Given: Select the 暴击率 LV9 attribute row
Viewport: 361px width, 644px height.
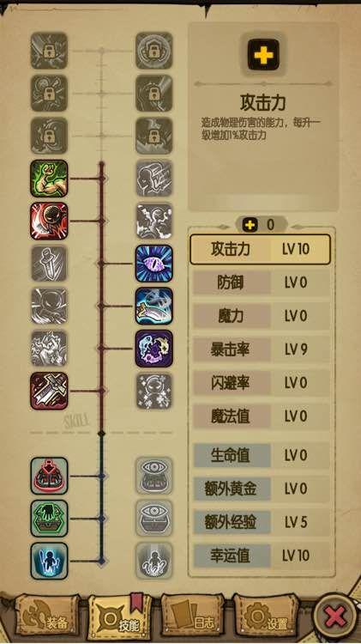Looking at the screenshot, I should coord(262,349).
